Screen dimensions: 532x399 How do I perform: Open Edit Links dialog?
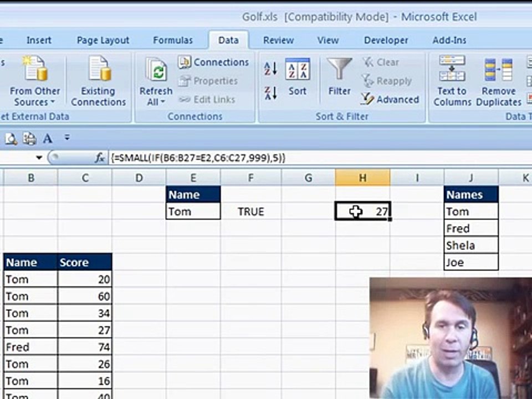pos(207,99)
